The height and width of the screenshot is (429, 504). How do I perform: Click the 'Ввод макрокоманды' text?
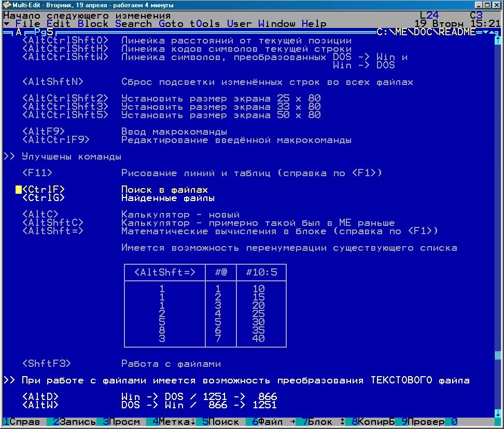(174, 132)
